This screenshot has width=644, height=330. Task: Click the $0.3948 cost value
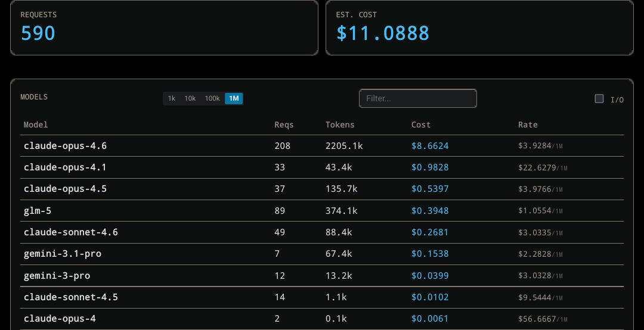point(430,211)
